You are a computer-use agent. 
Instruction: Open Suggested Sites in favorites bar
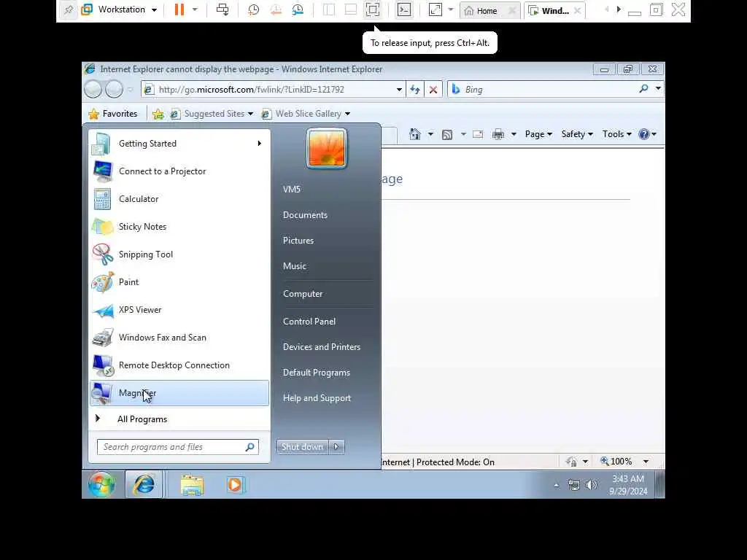(x=212, y=114)
